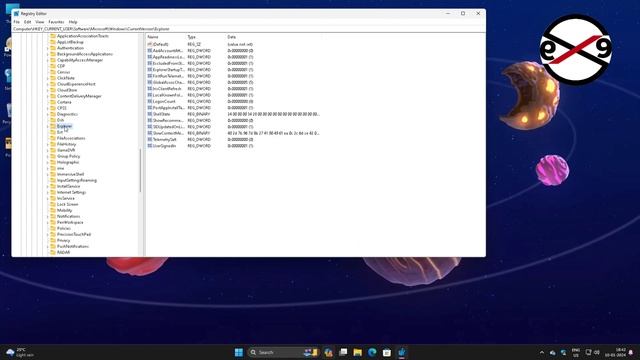Click the (Default) string value icon

[x=150, y=44]
